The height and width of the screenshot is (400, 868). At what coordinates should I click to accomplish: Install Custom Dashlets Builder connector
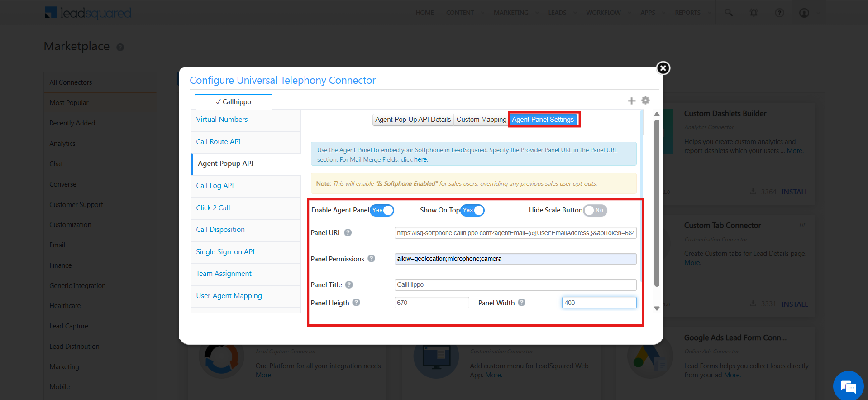point(794,192)
